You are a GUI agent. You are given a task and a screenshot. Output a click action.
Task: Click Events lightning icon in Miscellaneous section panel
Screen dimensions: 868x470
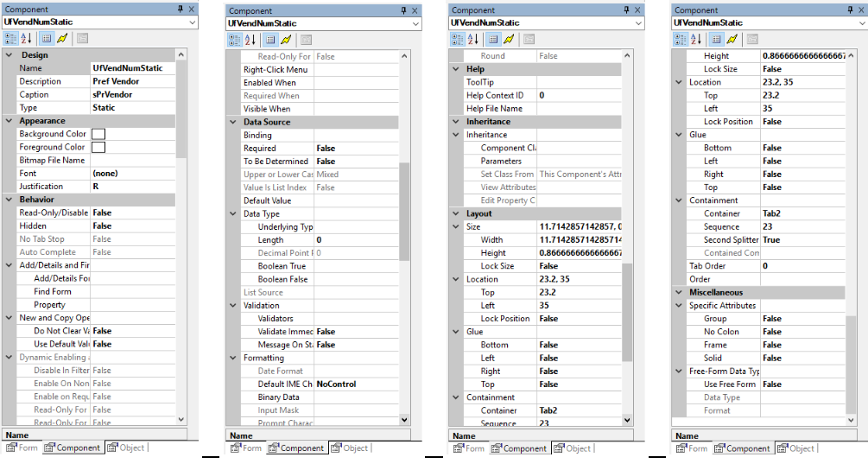click(x=732, y=39)
